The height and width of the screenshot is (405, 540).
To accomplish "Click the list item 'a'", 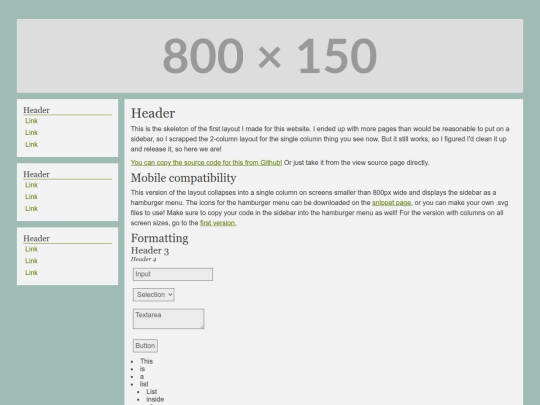I will 142,376.
